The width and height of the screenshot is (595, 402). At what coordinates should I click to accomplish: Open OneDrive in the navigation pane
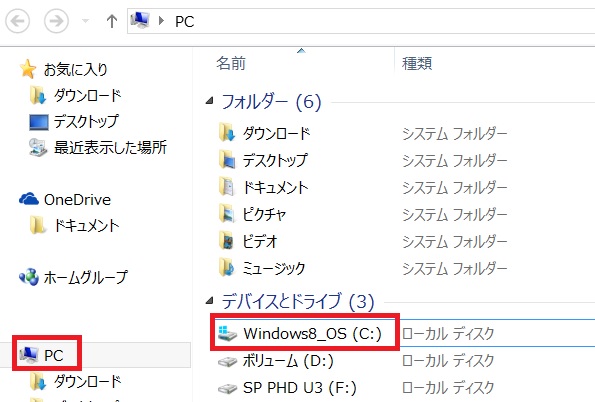77,200
